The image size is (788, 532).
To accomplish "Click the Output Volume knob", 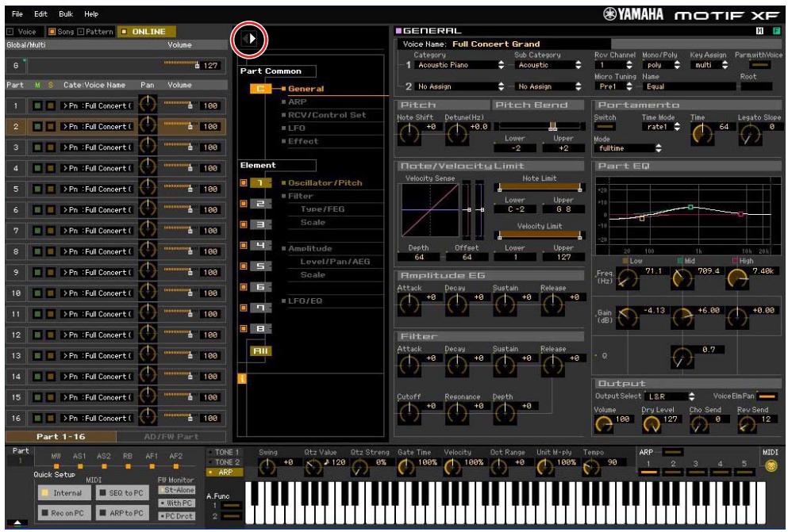I will click(603, 425).
